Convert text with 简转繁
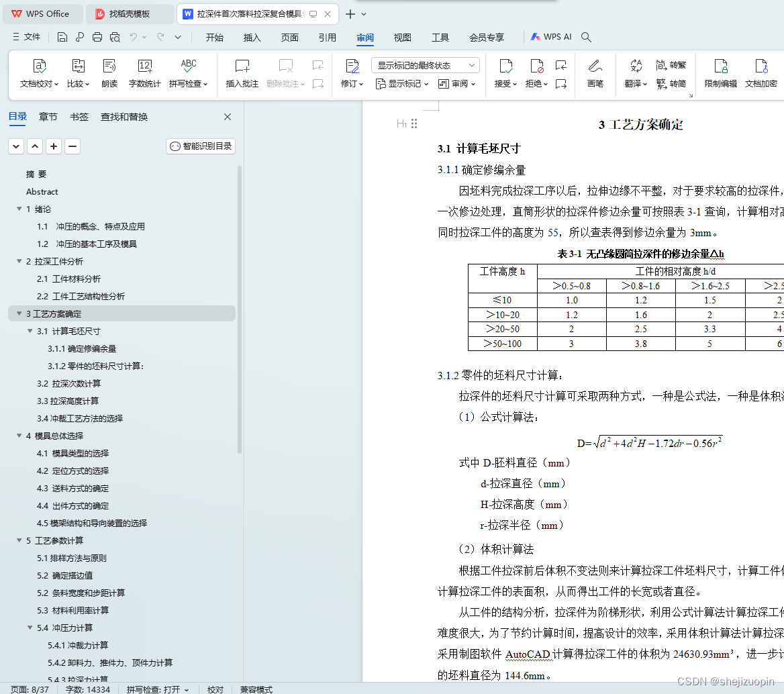Image resolution: width=784 pixels, height=694 pixels. click(671, 65)
